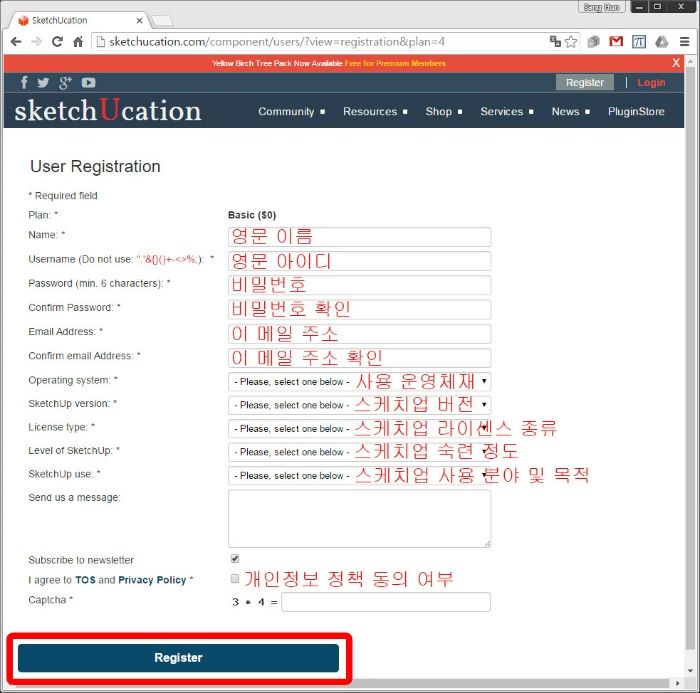Open the PluginStore menu item
Screen dimensions: 700x693
(636, 112)
